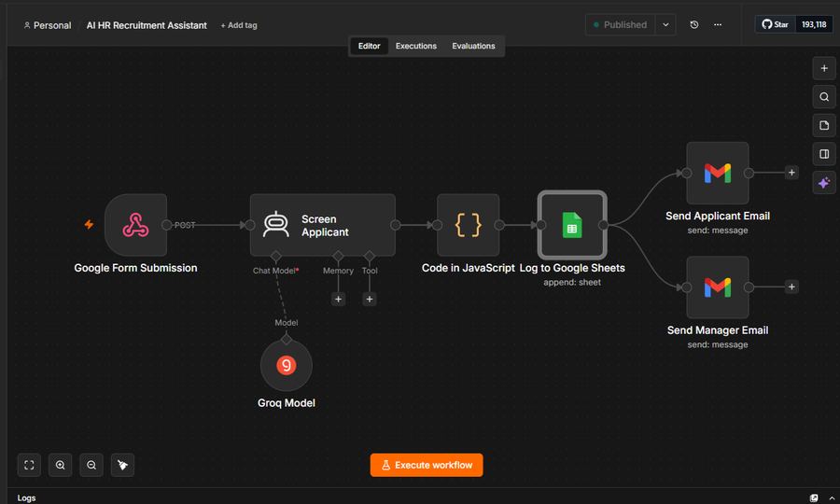Select the Log to Google Sheets node

point(572,225)
